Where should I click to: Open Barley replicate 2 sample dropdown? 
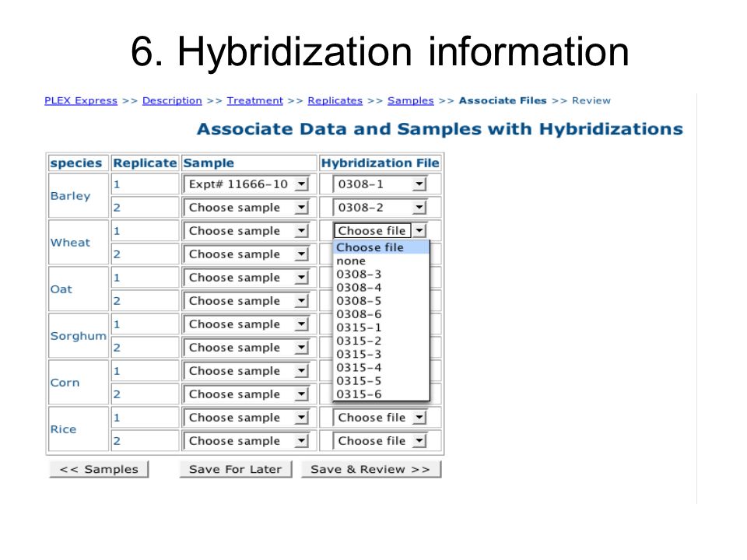coord(247,208)
